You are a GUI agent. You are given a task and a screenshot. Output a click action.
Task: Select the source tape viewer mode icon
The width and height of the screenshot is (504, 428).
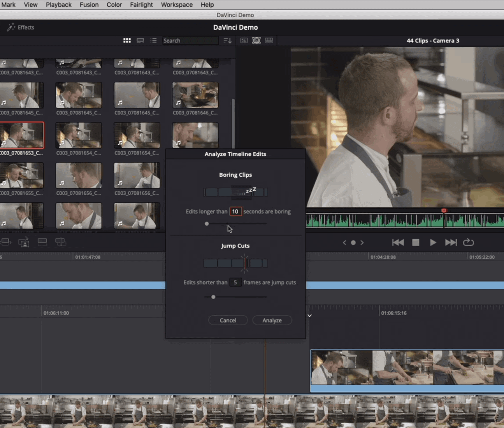tap(256, 40)
